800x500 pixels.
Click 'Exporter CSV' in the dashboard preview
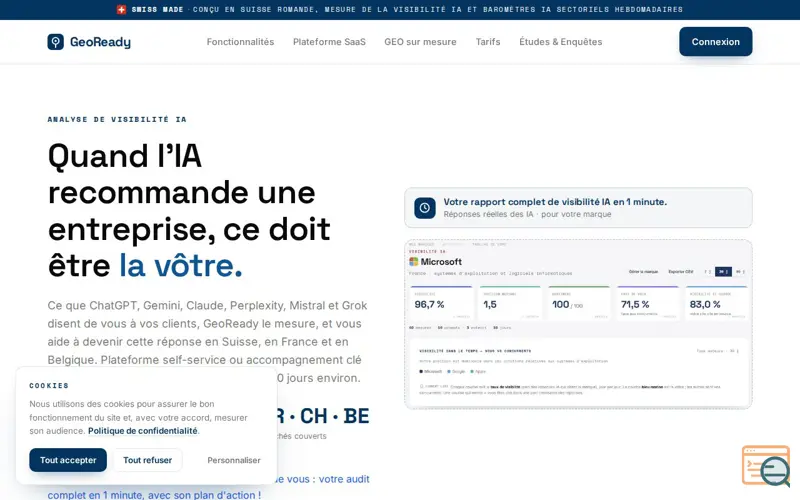pyautogui.click(x=681, y=272)
